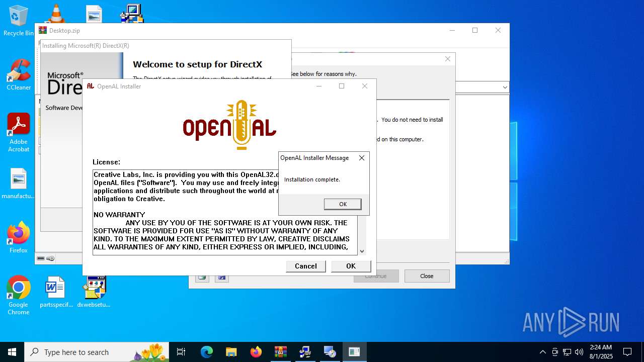Click the first small icon button bottom-left of dialog
The width and height of the screenshot is (644, 362).
pos(202,277)
